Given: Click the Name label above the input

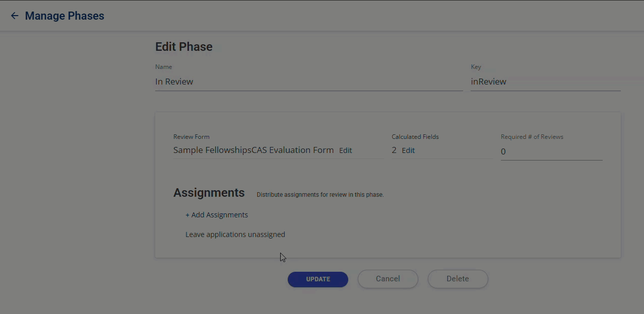Looking at the screenshot, I should 163,66.
